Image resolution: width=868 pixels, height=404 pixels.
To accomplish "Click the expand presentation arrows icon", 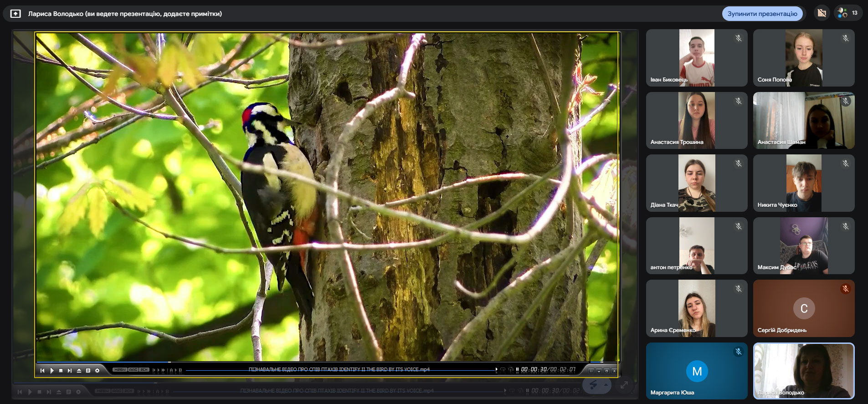I will click(624, 385).
